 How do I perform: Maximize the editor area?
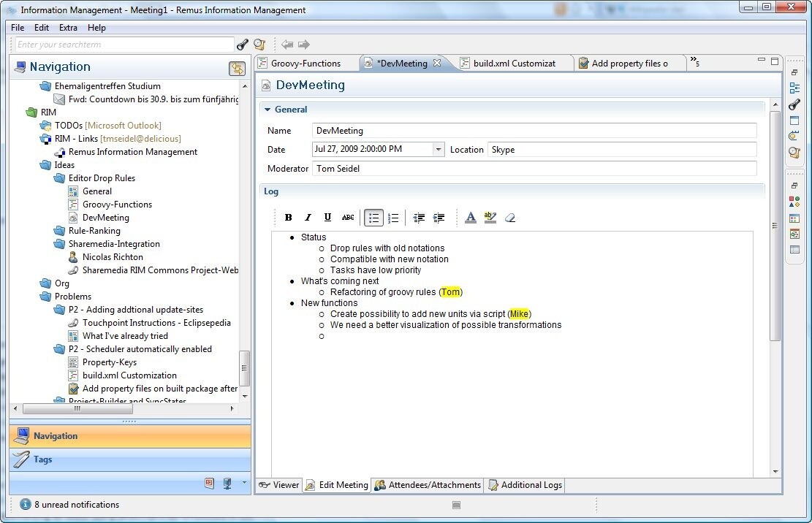[775, 61]
